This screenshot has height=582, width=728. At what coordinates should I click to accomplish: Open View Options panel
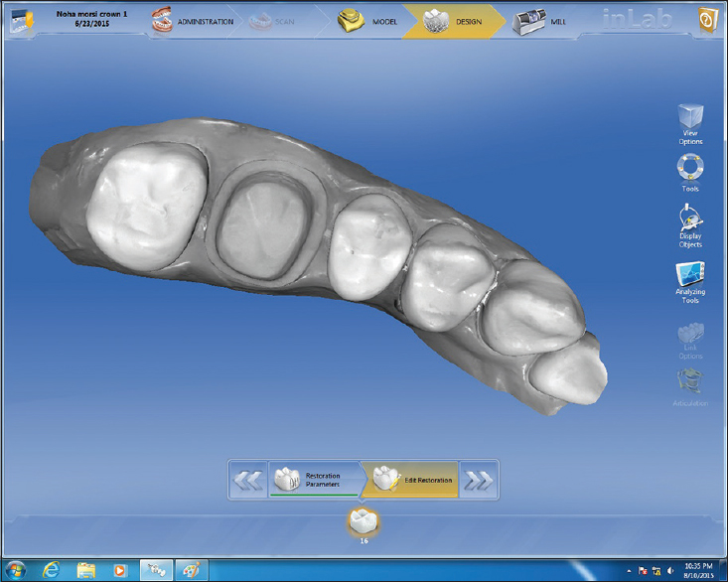689,123
